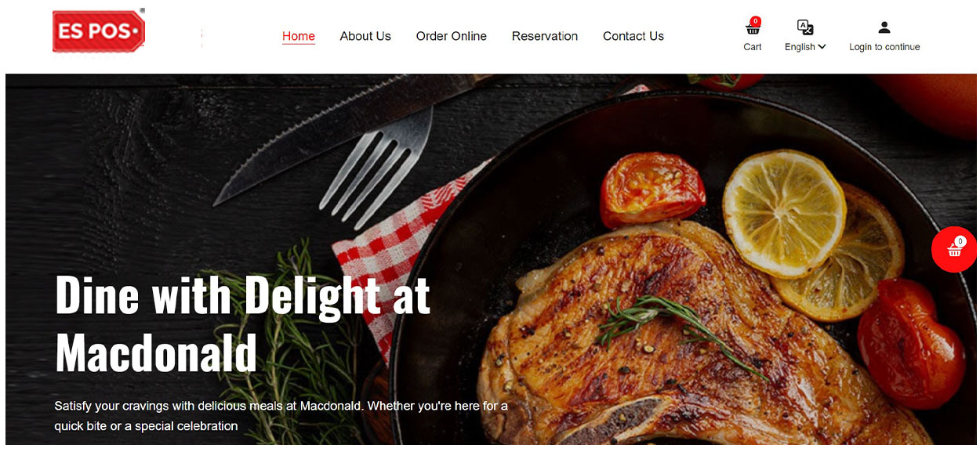Click the Dine with Delight at Macdonald heading

pos(243,323)
